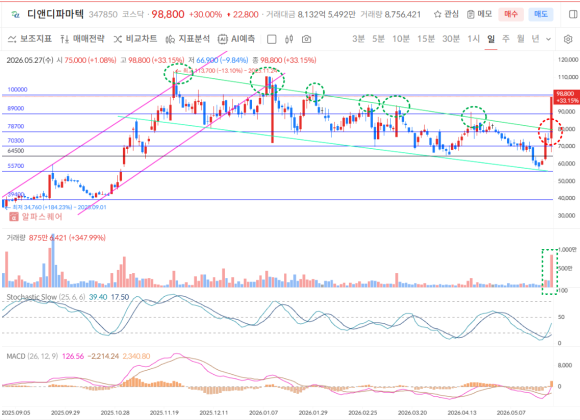Click the 2025.09.05 date axis label
The image size is (580, 420).
pos(16,413)
